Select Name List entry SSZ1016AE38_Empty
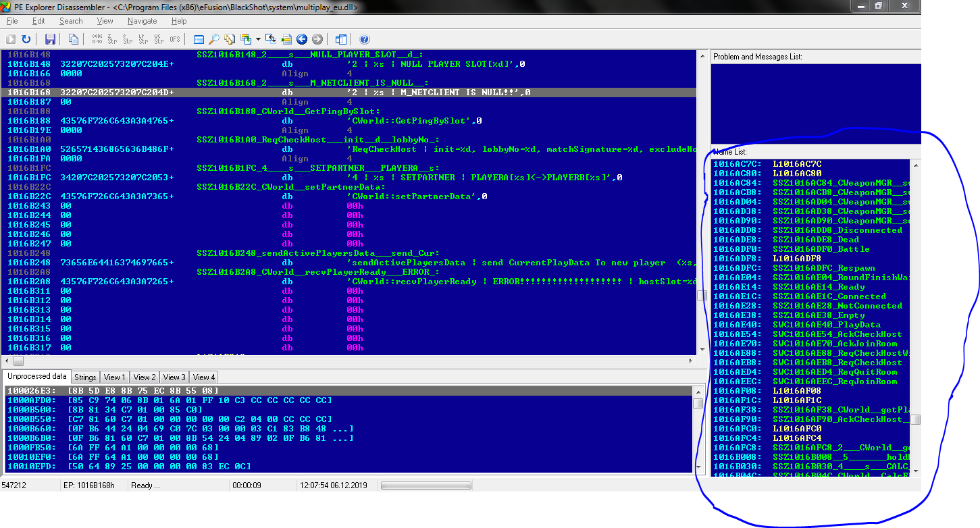The width and height of the screenshot is (980, 528). (810, 315)
